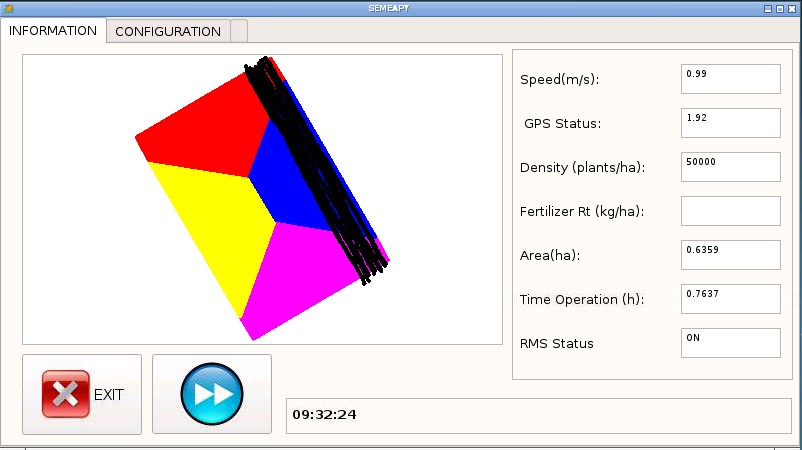
Task: Click the blue zone on the map
Action: click(286, 189)
